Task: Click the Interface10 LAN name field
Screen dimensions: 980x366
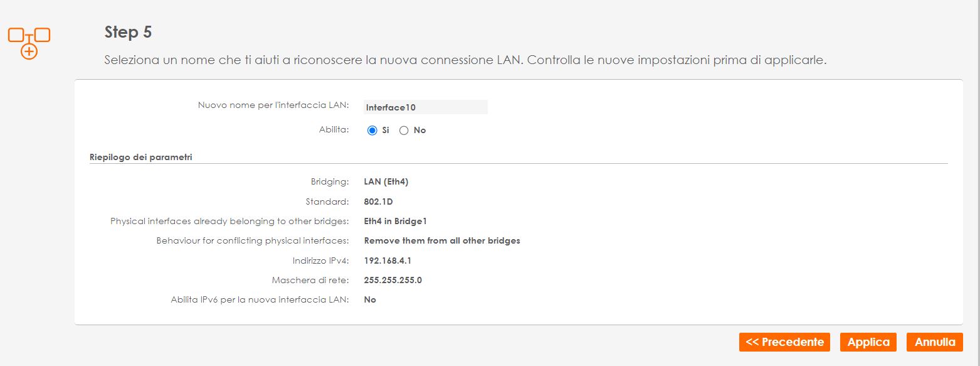Action: tap(426, 107)
